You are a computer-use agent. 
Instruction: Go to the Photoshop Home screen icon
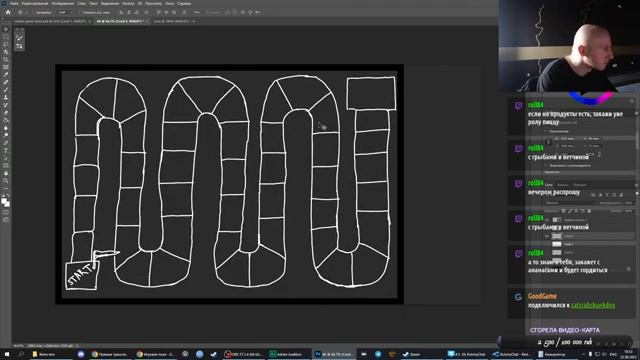click(8, 12)
